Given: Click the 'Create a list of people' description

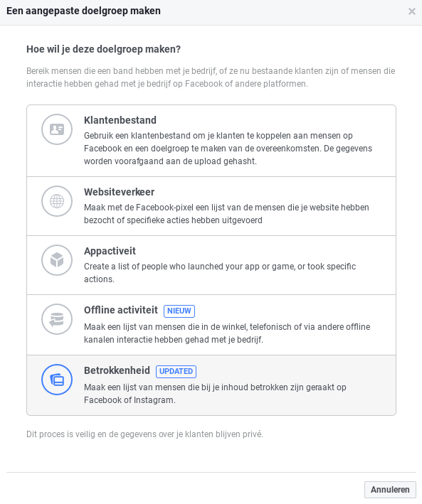Looking at the screenshot, I should 220,272.
